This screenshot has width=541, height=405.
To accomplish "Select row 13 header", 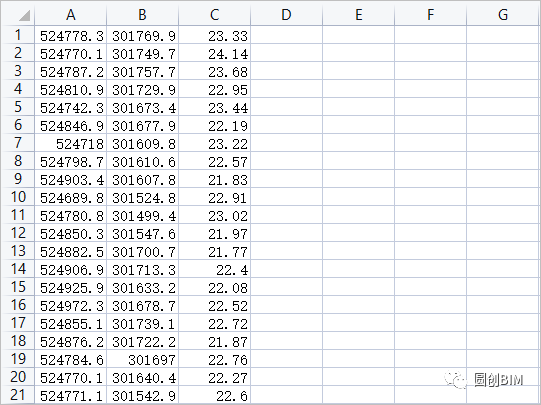I will (x=18, y=250).
